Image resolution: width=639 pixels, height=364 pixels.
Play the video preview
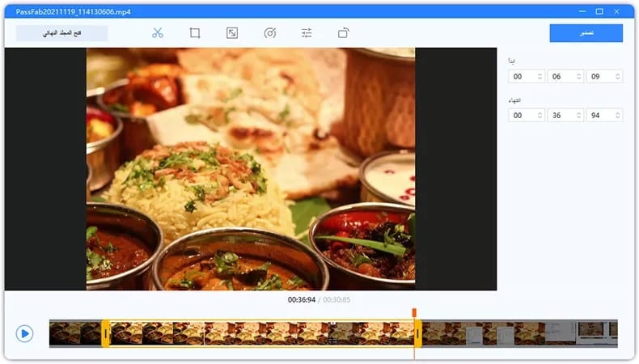[24, 333]
